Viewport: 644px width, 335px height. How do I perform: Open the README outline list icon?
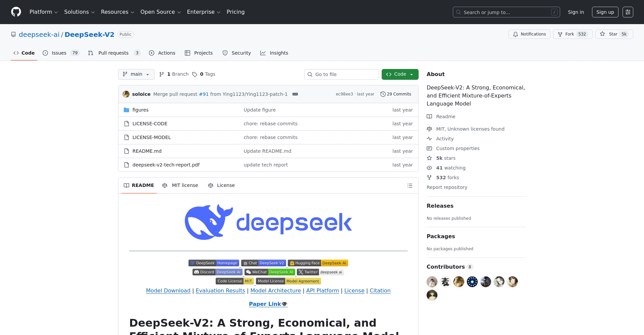[410, 186]
